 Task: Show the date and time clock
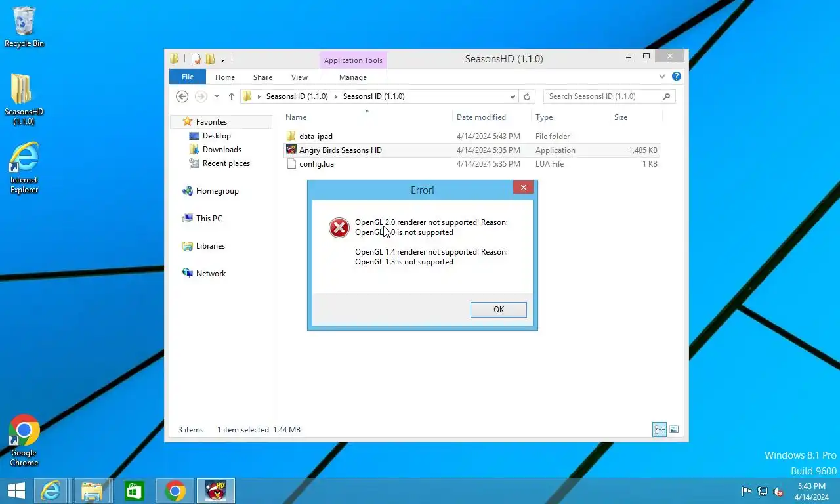pos(811,491)
